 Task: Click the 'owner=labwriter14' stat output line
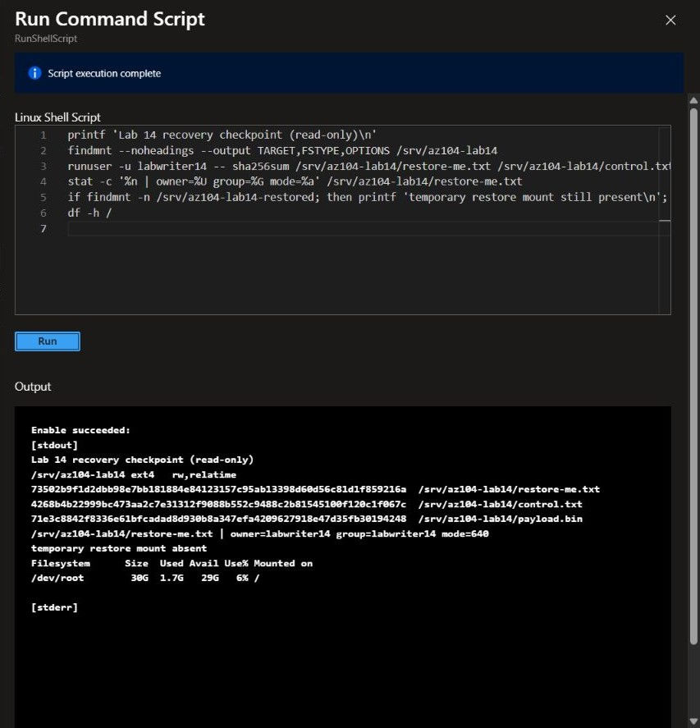260,534
